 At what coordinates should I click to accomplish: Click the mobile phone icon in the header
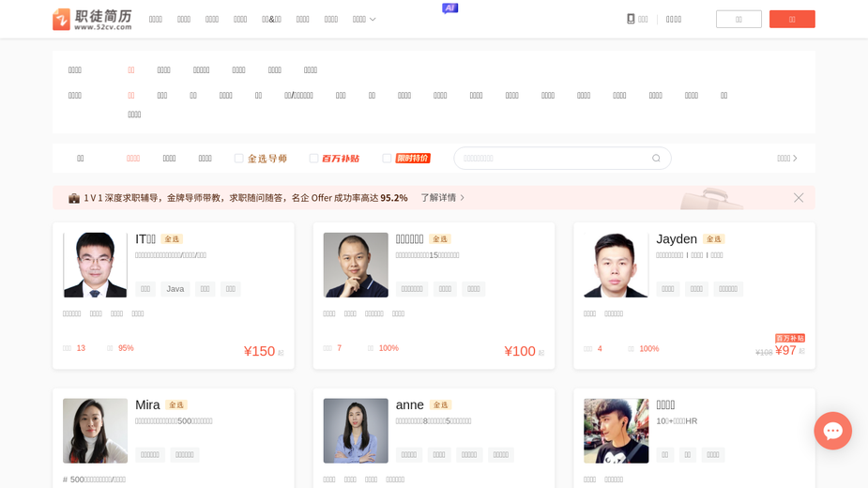click(631, 19)
